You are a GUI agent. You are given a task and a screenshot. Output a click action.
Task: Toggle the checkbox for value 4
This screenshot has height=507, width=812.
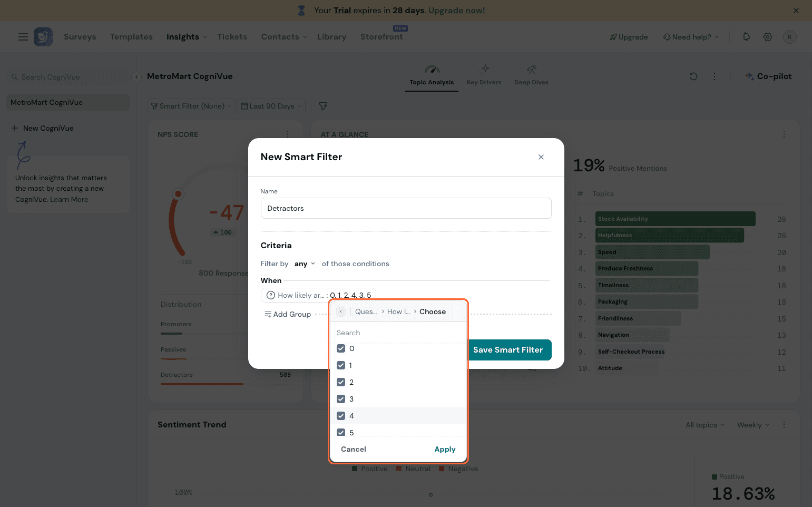tap(341, 416)
